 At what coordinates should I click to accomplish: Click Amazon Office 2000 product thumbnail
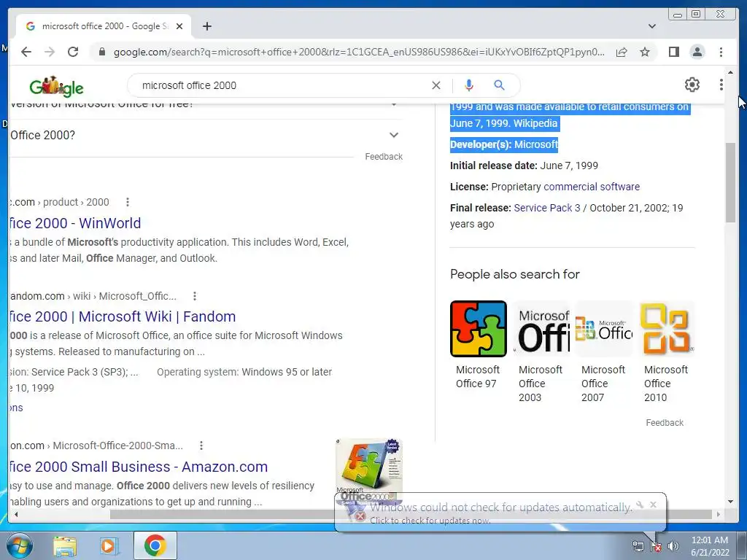[x=369, y=472]
